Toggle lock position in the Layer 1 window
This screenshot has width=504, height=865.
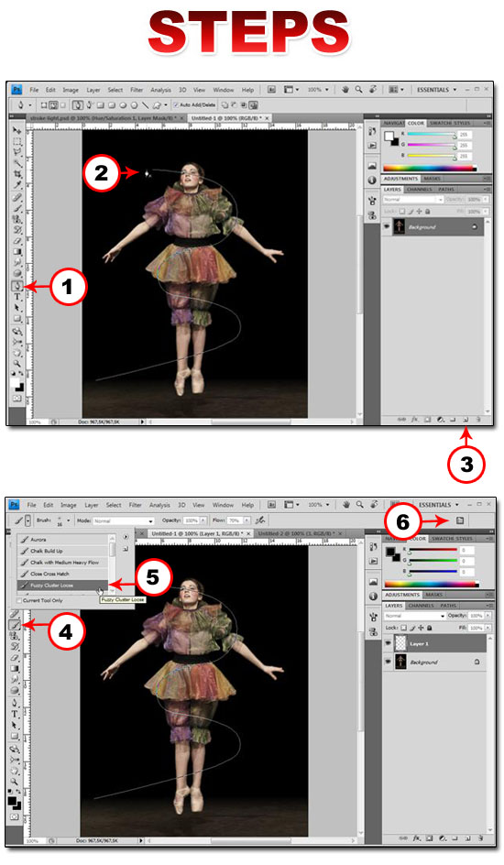pyautogui.click(x=421, y=628)
